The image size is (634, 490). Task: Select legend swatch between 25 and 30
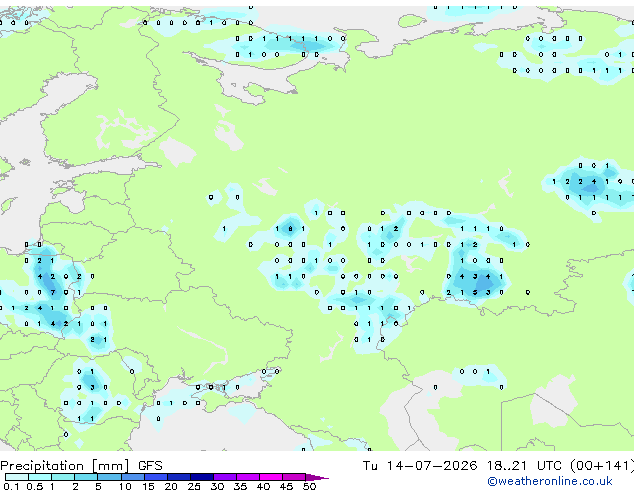202,477
